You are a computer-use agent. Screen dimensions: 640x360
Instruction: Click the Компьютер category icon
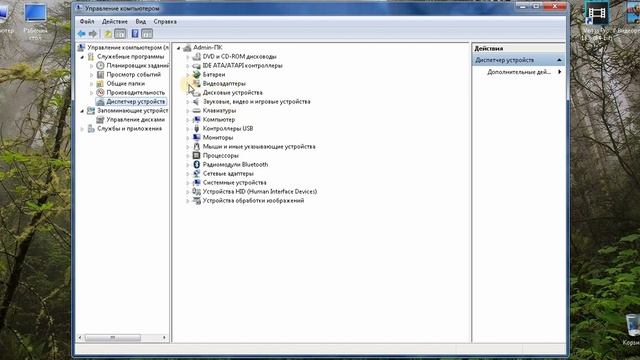(x=196, y=120)
